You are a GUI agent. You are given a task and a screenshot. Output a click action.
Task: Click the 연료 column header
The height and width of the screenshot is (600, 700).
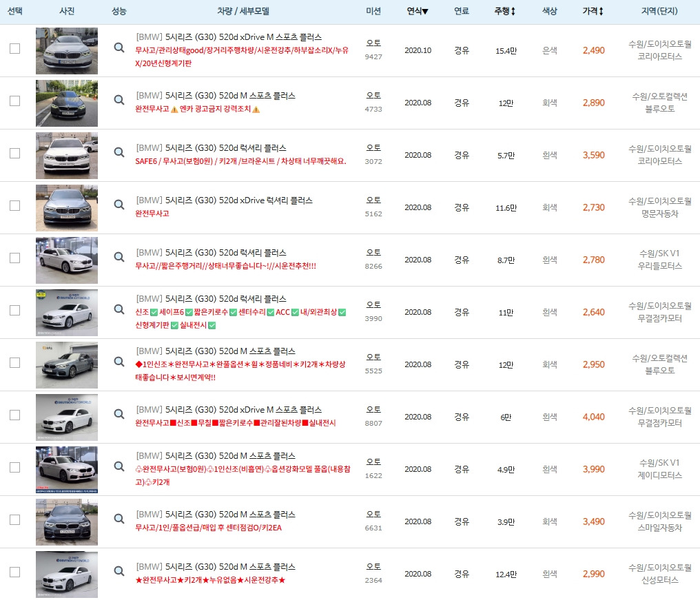coord(461,11)
